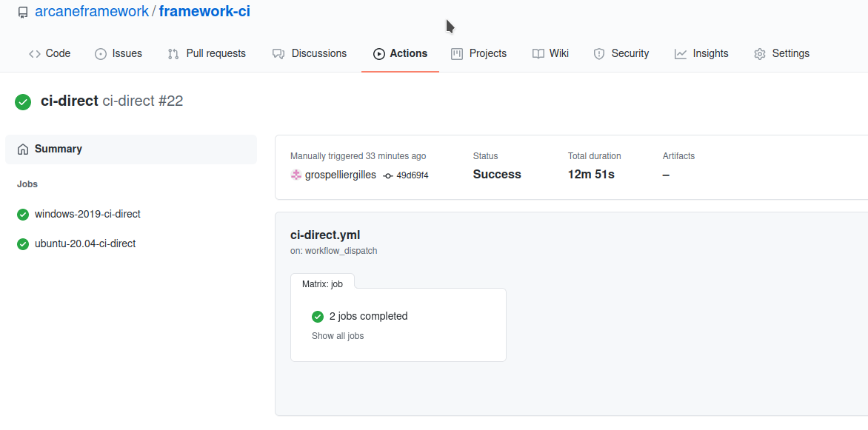The image size is (868, 430).
Task: Select the 'Matrix: job' tab
Action: tap(322, 284)
